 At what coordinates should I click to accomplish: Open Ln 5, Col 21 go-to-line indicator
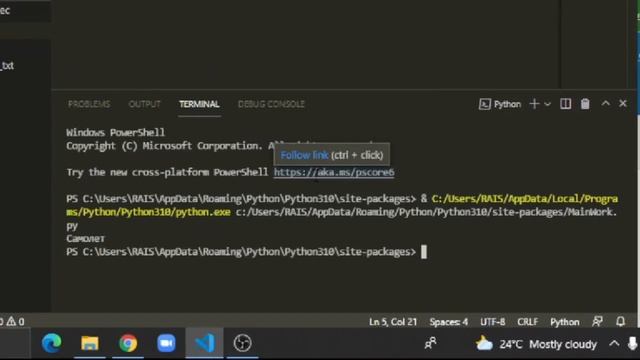[x=393, y=322]
